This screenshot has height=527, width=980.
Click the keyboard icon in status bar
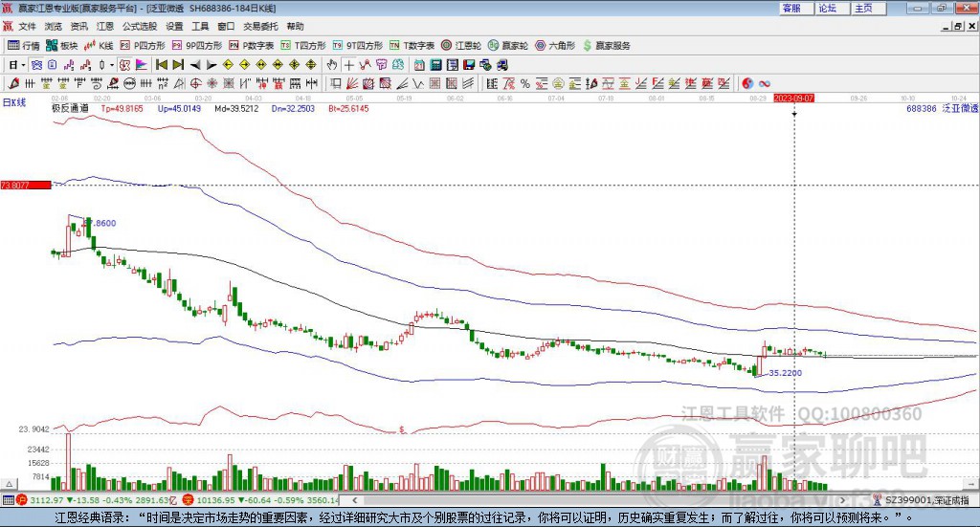point(8,499)
